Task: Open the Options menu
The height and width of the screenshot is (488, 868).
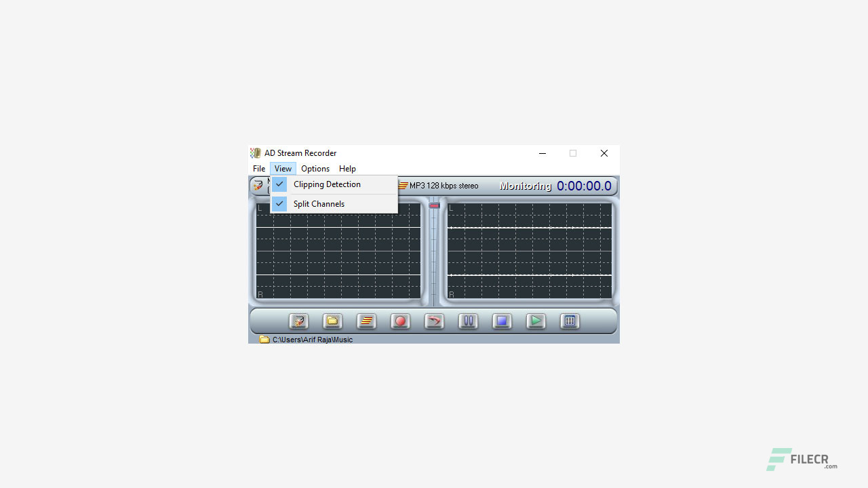Action: click(x=315, y=169)
